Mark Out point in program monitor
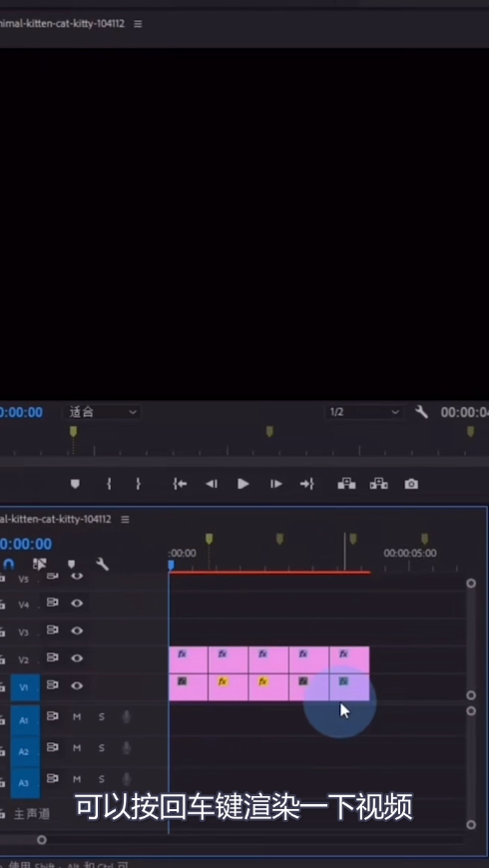Image resolution: width=489 pixels, height=868 pixels. [x=138, y=484]
